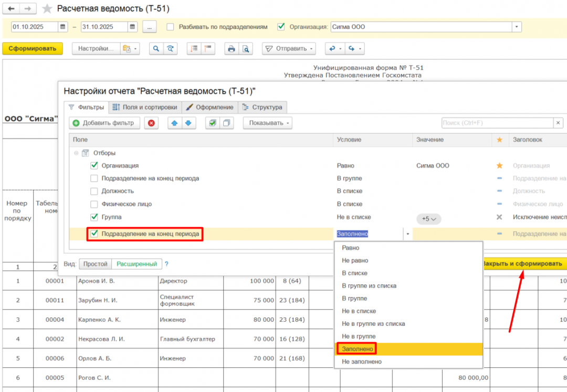Viewport: 567px width, 392px height.
Task: Check the Должность filter checkbox
Action: (x=94, y=191)
